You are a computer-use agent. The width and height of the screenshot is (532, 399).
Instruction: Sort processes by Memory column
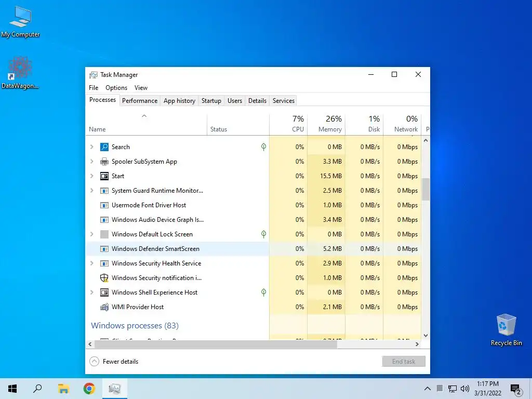tap(326, 125)
